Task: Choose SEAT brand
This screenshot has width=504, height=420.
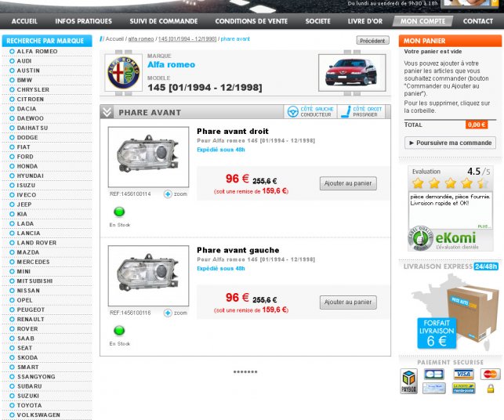Action: [x=25, y=348]
